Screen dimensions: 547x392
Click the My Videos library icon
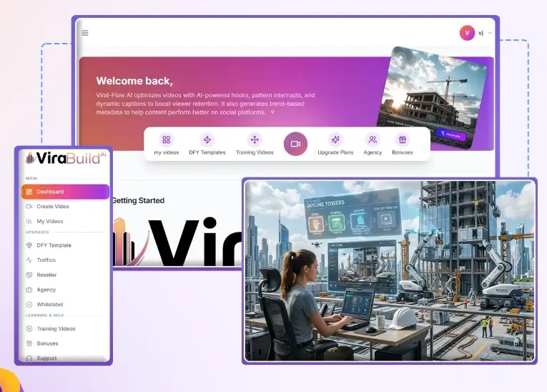point(29,221)
